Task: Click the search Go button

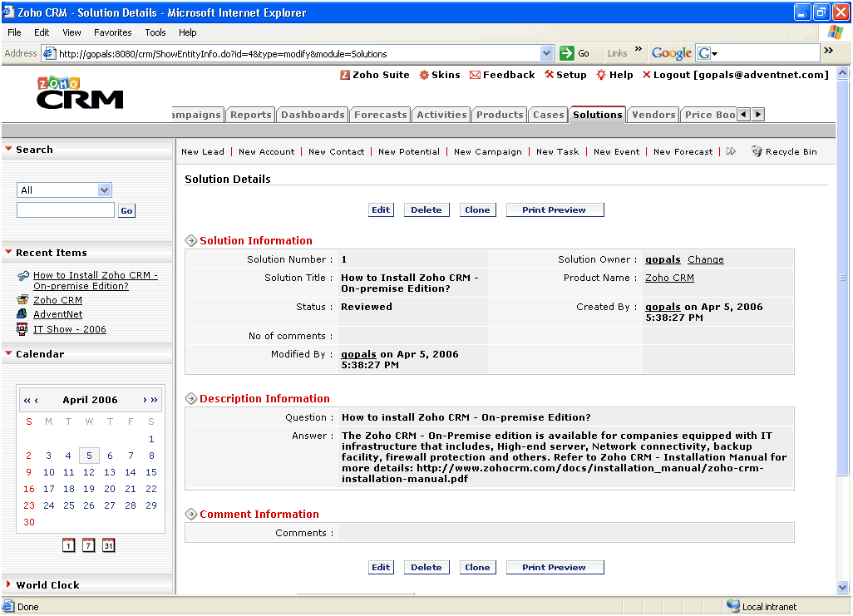Action: 126,210
